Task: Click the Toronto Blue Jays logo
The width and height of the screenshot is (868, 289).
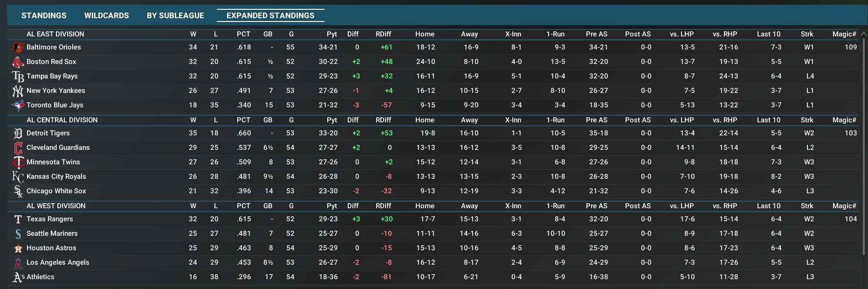Action: tap(18, 106)
